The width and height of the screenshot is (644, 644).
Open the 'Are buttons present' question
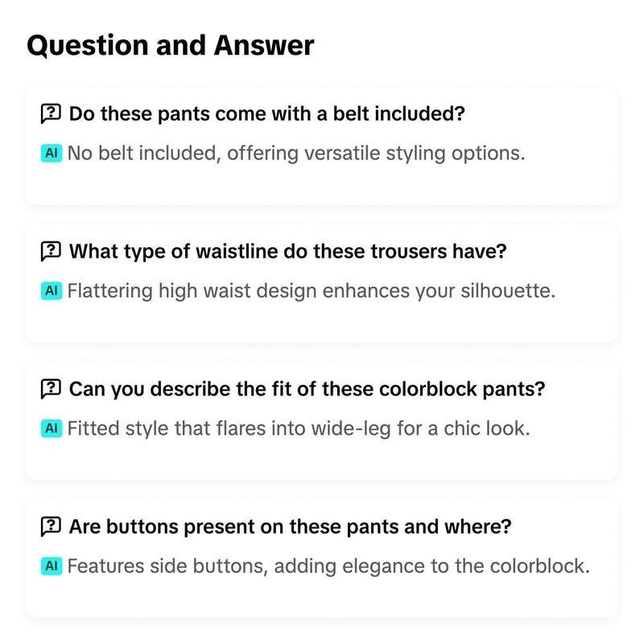(291, 526)
